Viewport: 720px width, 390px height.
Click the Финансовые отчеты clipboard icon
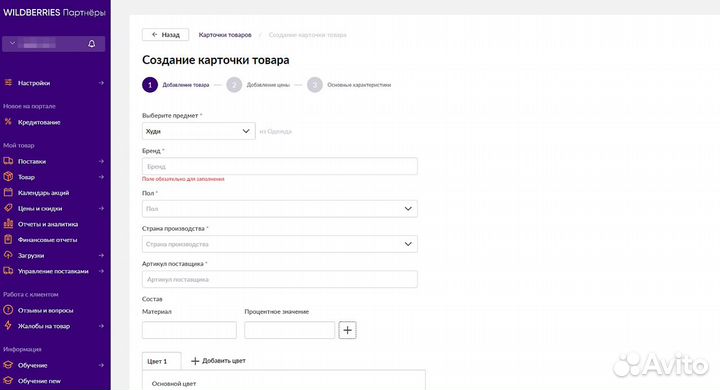coord(8,239)
